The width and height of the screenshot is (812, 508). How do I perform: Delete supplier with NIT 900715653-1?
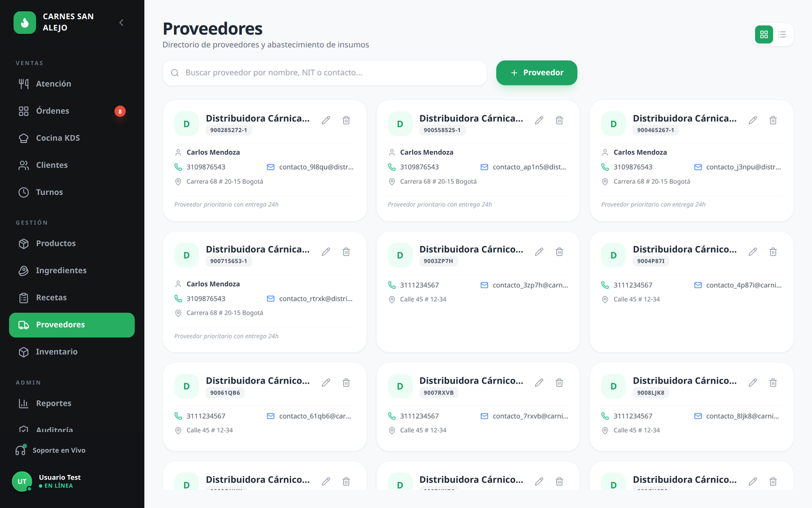pyautogui.click(x=346, y=251)
